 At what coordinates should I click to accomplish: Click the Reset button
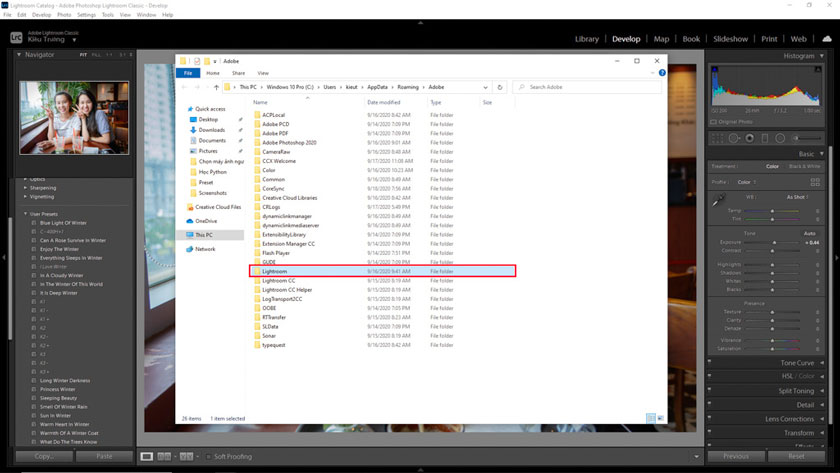point(796,456)
